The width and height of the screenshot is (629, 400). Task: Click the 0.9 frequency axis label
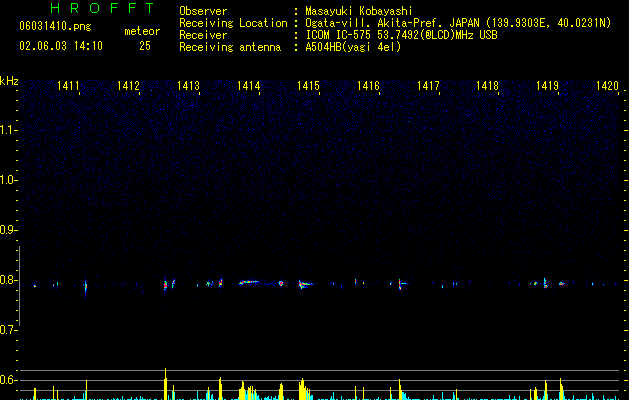[x=8, y=230]
